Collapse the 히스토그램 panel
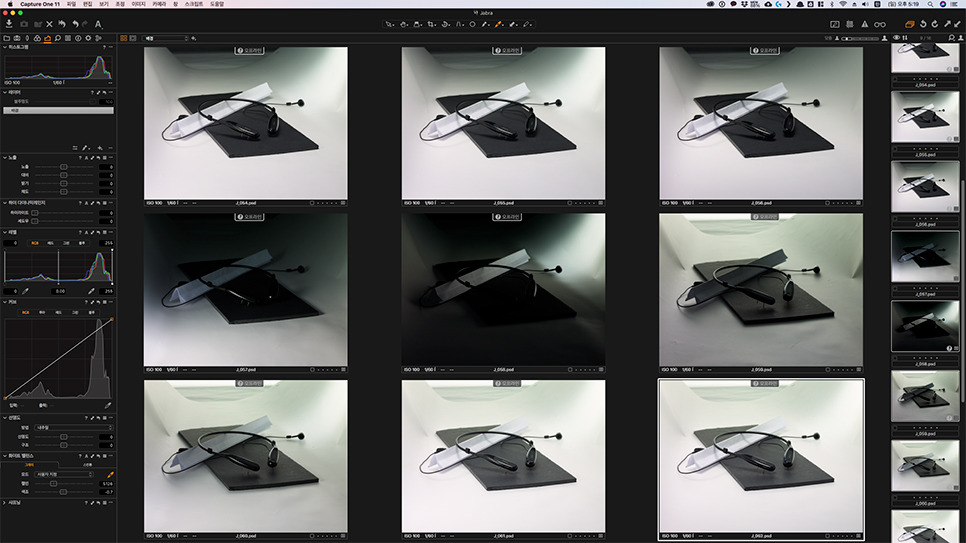966x543 pixels. coord(4,47)
